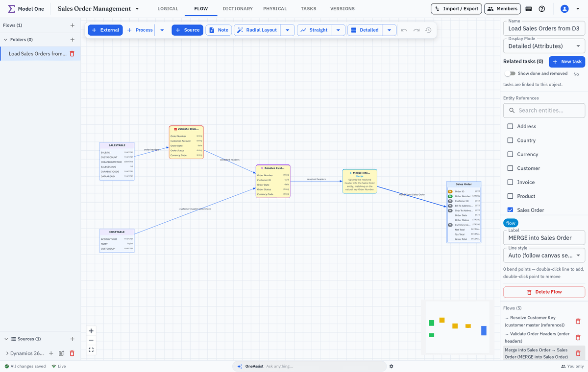Click the canvas minimap overview
Viewport: 588px width, 372px height.
pos(458,327)
